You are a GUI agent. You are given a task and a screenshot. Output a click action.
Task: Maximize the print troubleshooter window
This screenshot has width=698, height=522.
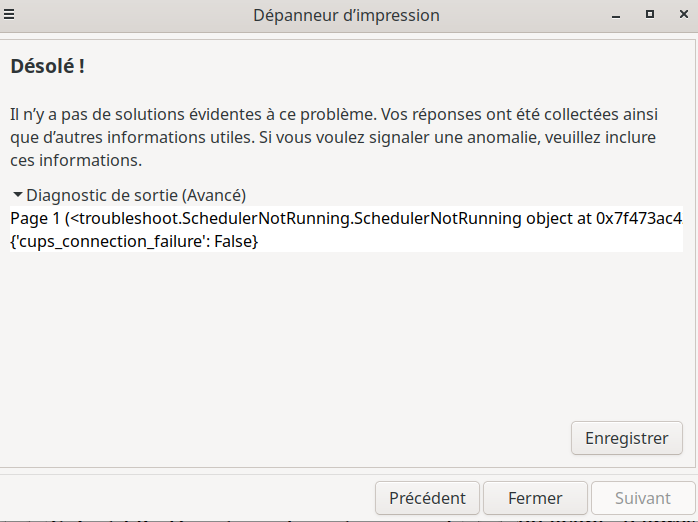tap(649, 15)
